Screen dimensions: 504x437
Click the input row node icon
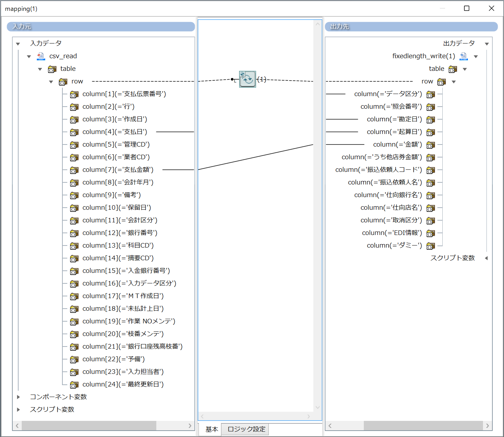click(63, 82)
